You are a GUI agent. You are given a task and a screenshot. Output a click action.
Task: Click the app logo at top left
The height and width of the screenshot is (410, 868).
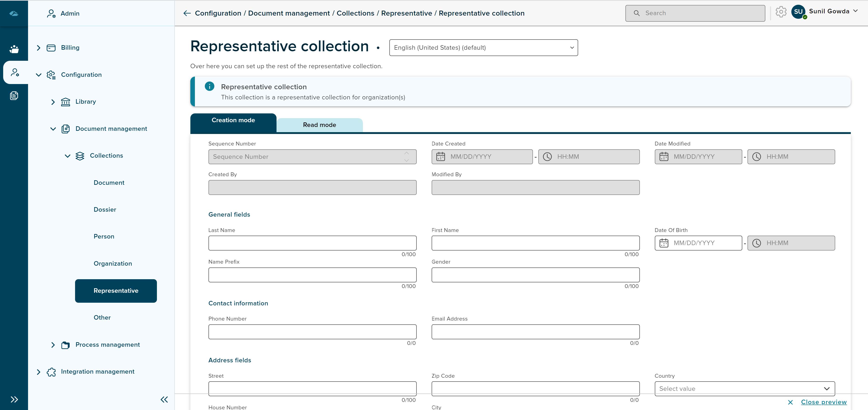[x=14, y=13]
